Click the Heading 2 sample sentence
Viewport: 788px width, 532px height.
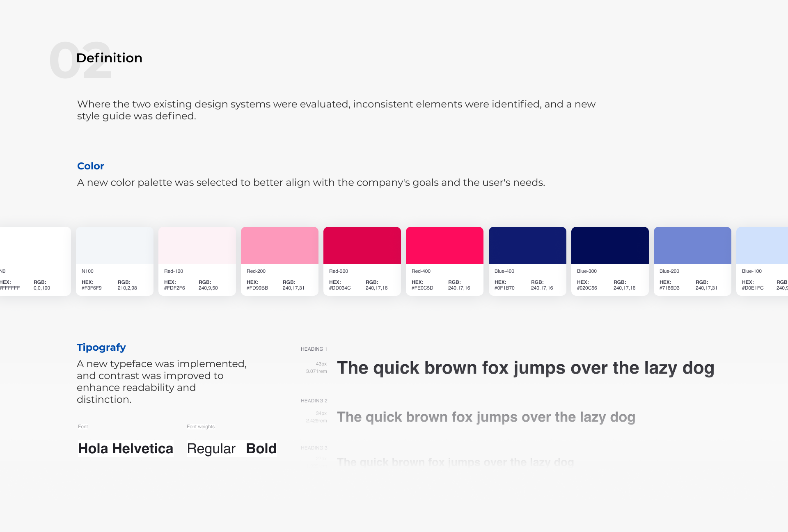[486, 417]
